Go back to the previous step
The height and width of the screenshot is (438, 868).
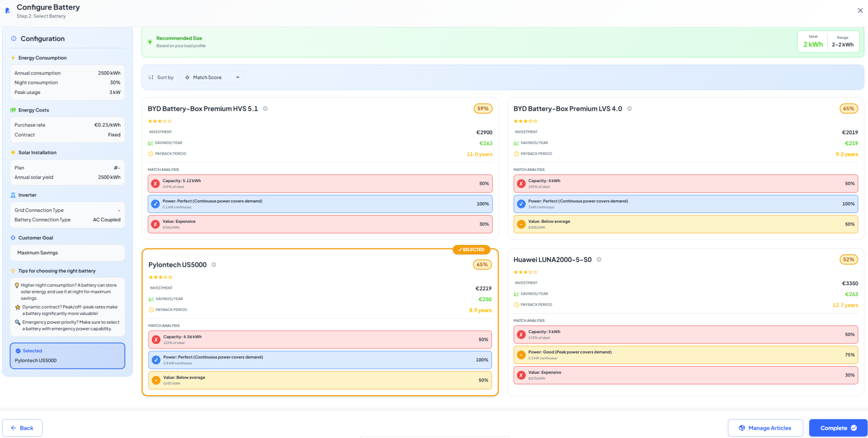coord(22,428)
